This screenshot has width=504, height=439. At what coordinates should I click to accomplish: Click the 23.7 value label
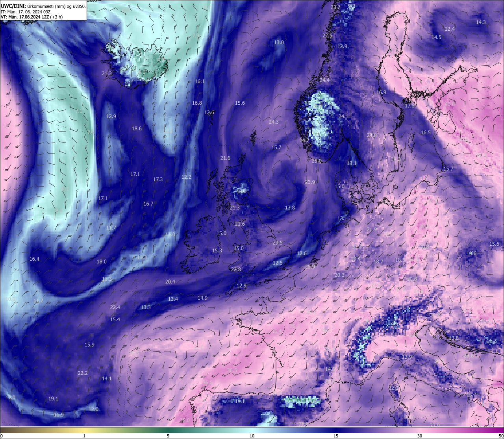(335, 7)
